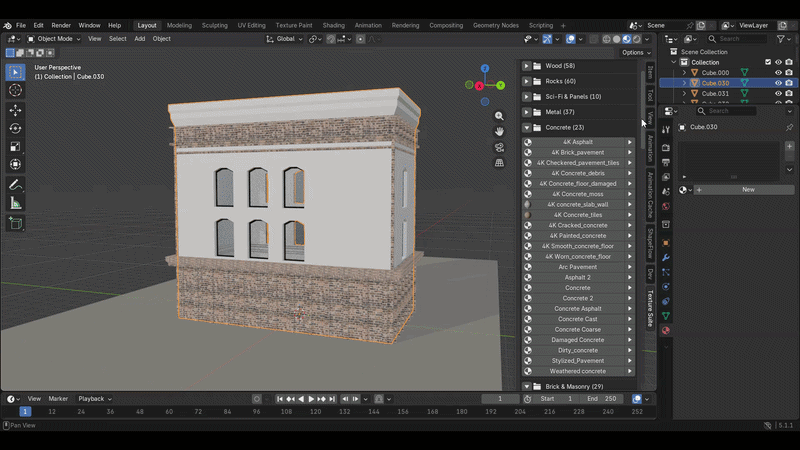Open the Texture Suite sidebar tab
The image size is (800, 450).
pyautogui.click(x=650, y=308)
